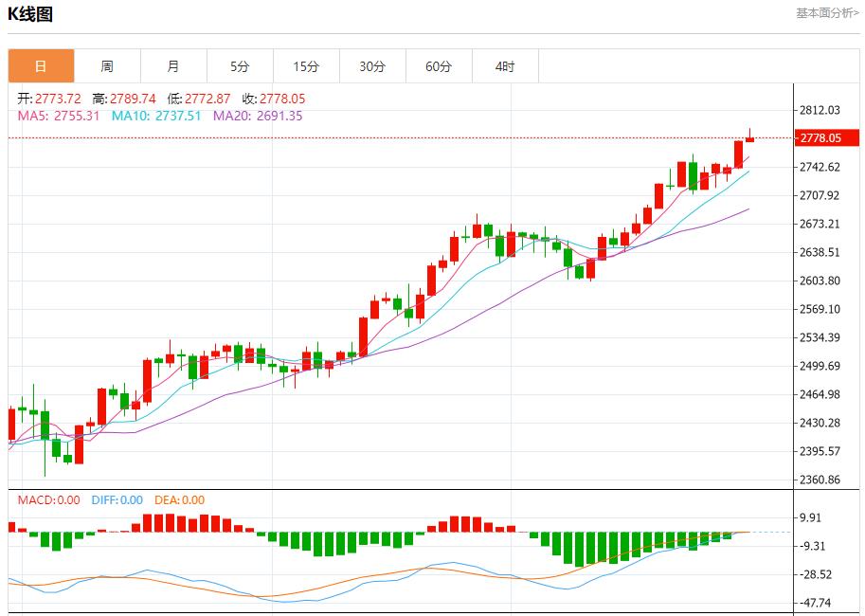Select the 30分 interval tab

372,66
